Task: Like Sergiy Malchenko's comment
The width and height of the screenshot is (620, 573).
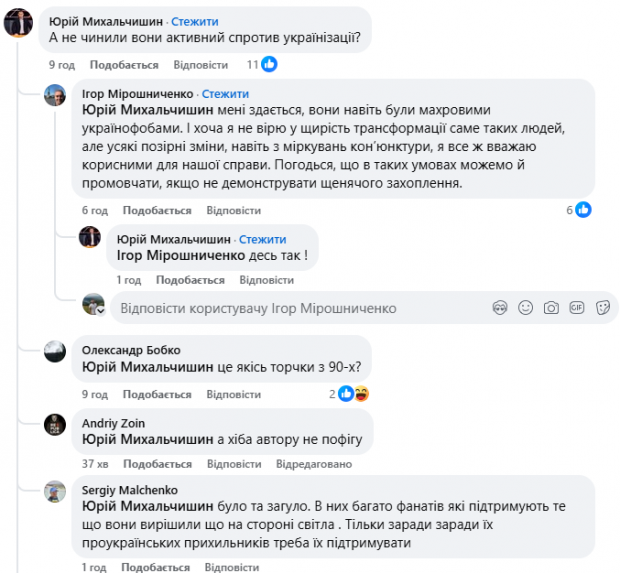Action: tap(155, 567)
